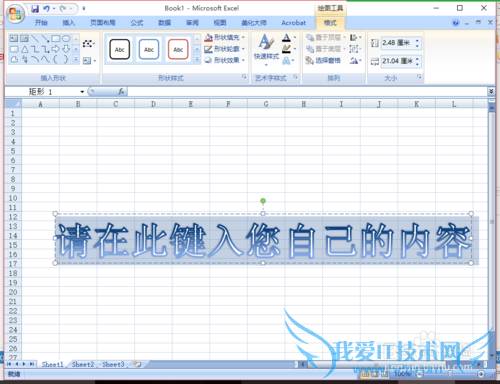This screenshot has width=500, height=384.
Task: Open the 形状样式 dialog launcher
Action: click(244, 77)
